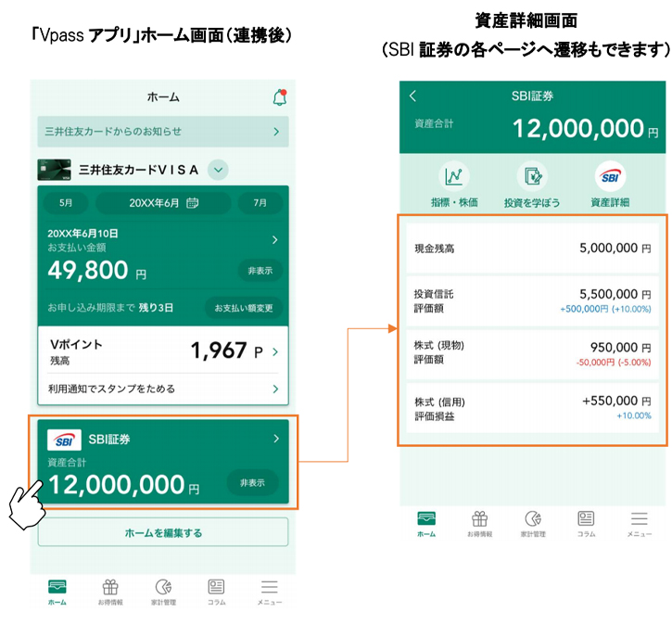This screenshot has width=672, height=625.
Task: Open calendar icon beside 20XX年6月
Action: (x=193, y=203)
